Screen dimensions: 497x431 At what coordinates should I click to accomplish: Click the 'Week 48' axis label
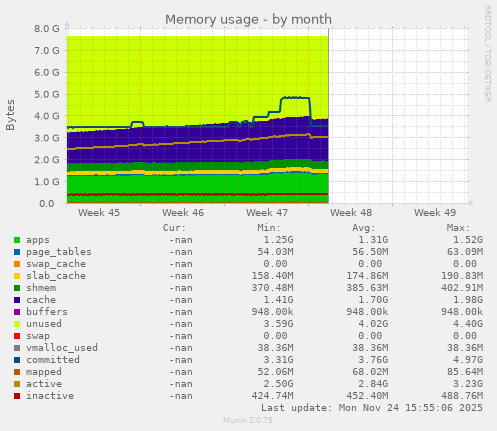(351, 213)
